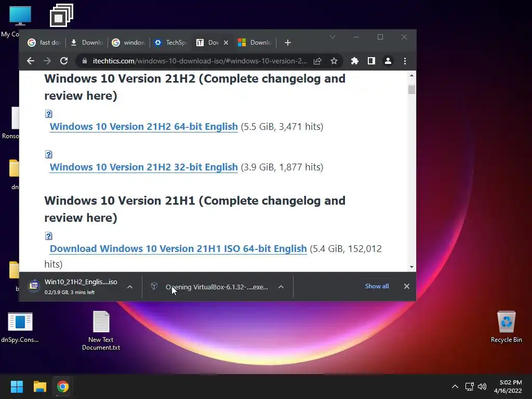This screenshot has height=399, width=532.
Task: Close the downloads bar
Action: [406, 286]
